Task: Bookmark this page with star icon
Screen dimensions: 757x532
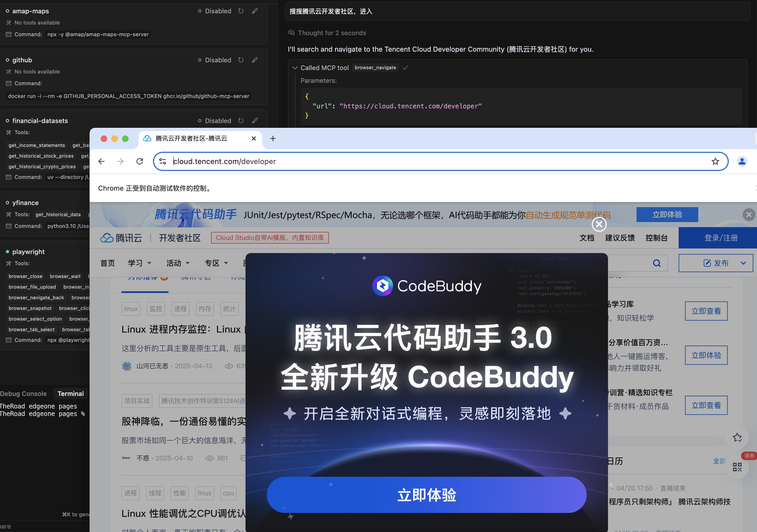Action: tap(715, 161)
